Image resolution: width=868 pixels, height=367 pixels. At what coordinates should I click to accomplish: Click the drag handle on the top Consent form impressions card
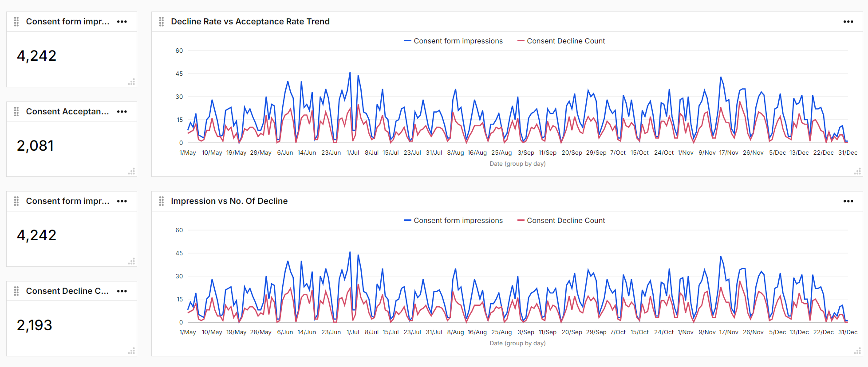tap(16, 21)
